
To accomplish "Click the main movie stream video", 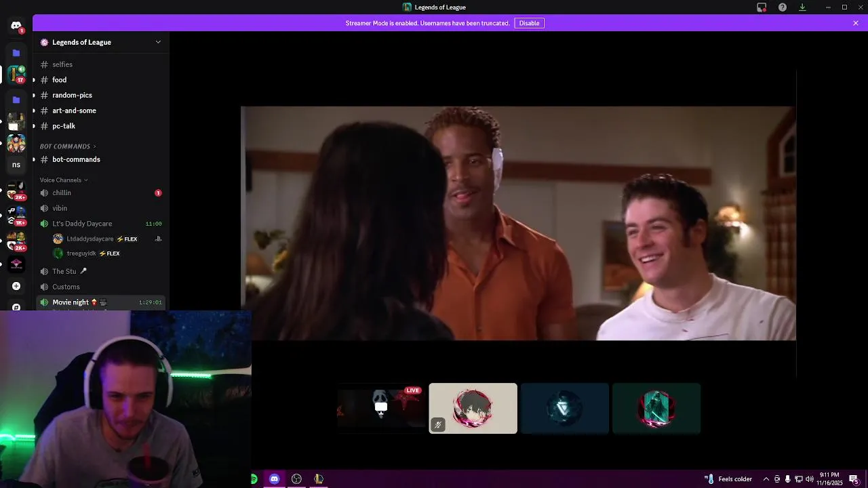I will coord(518,223).
